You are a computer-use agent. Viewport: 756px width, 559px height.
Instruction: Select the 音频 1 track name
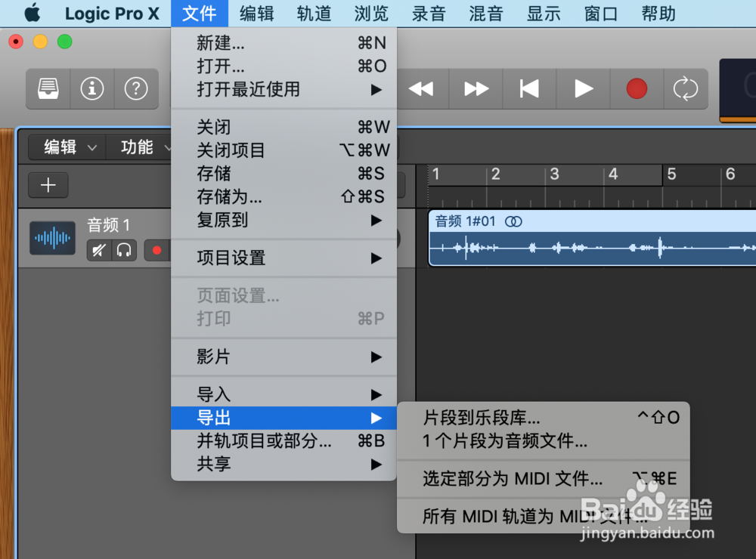[108, 225]
